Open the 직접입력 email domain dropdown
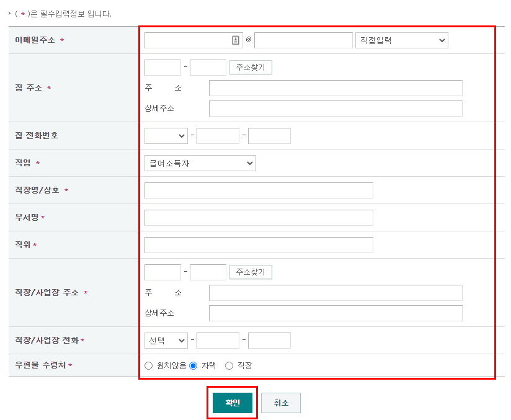511x420 pixels. coord(401,40)
